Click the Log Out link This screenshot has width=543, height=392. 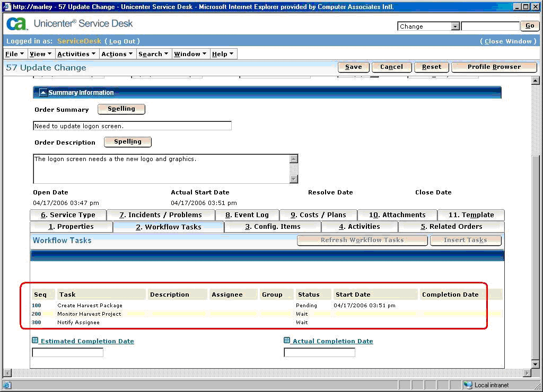[x=122, y=41]
